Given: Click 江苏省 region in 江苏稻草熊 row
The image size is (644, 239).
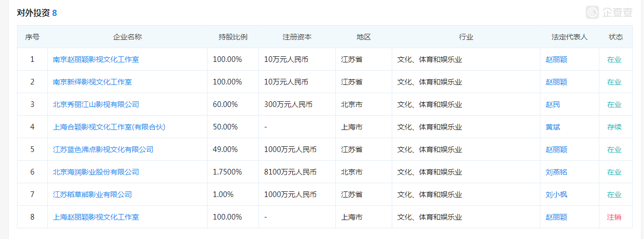Looking at the screenshot, I should tap(352, 194).
